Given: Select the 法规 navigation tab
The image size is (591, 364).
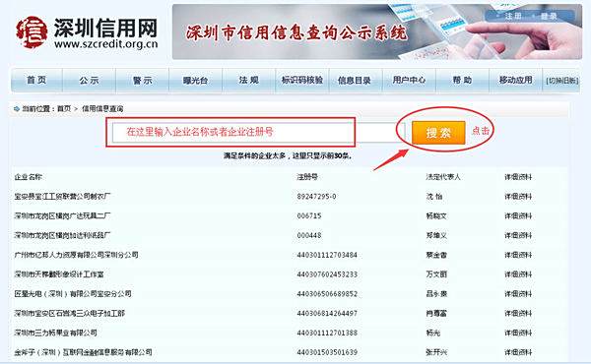Looking at the screenshot, I should click(249, 80).
